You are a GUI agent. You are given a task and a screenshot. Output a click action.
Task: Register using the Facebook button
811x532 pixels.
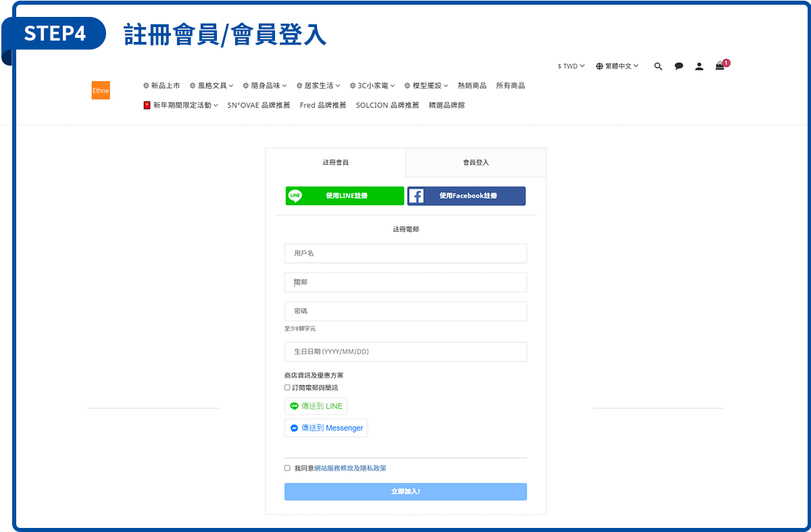coord(466,196)
